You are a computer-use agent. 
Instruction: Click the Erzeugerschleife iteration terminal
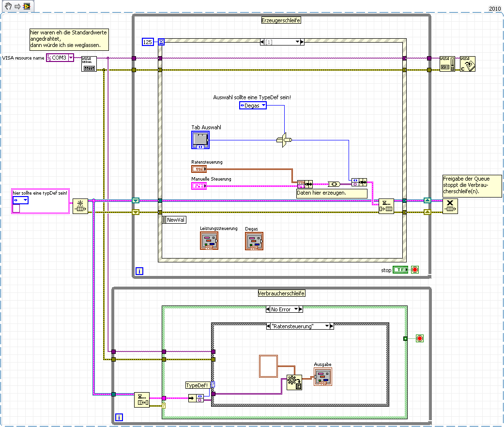coord(139,271)
